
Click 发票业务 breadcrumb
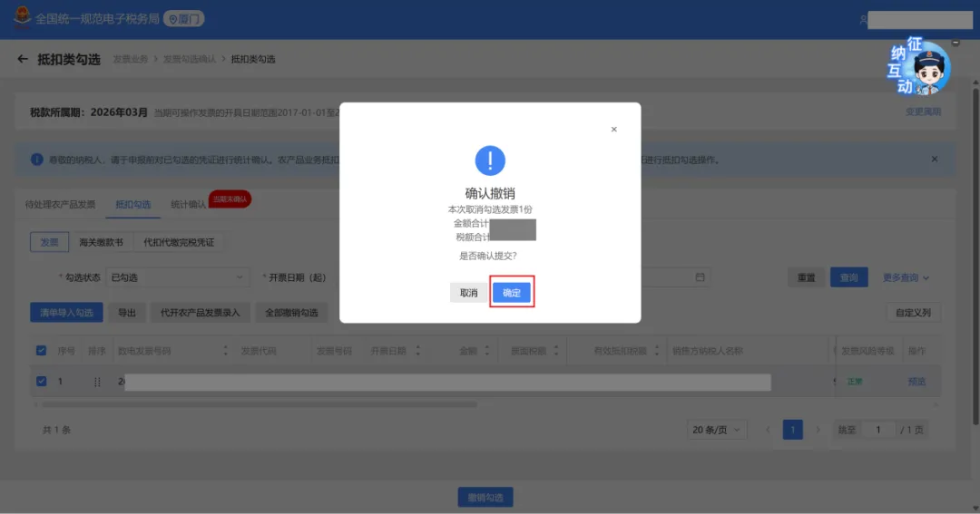click(131, 59)
